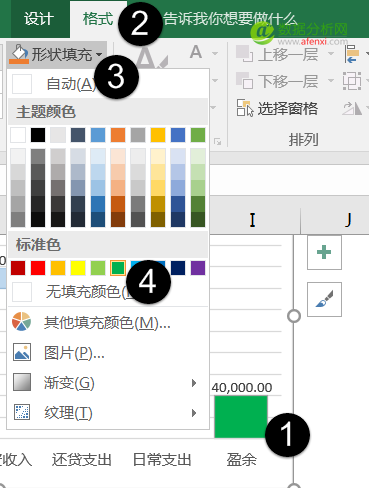Image resolution: width=369 pixels, height=488 pixels.
Task: Click the 40,000.00 data label
Action: click(x=242, y=388)
